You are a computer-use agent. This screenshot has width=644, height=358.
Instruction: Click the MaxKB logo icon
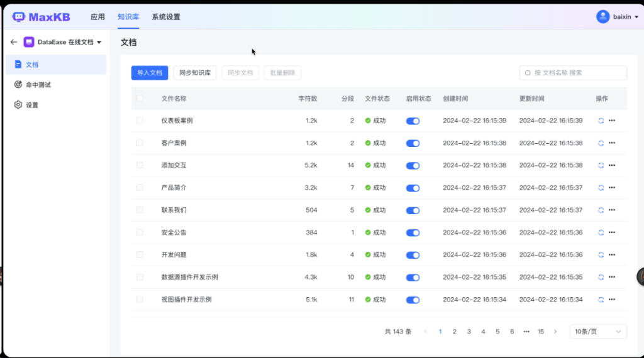coord(18,17)
